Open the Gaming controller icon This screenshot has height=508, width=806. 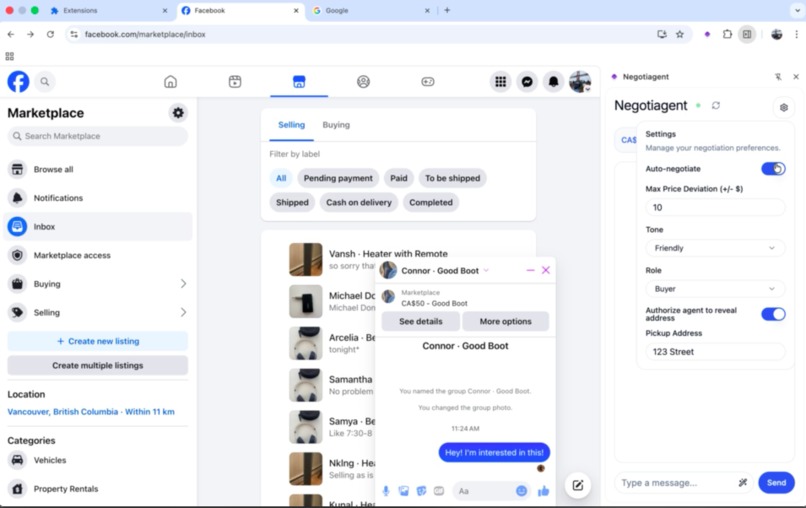pos(428,82)
